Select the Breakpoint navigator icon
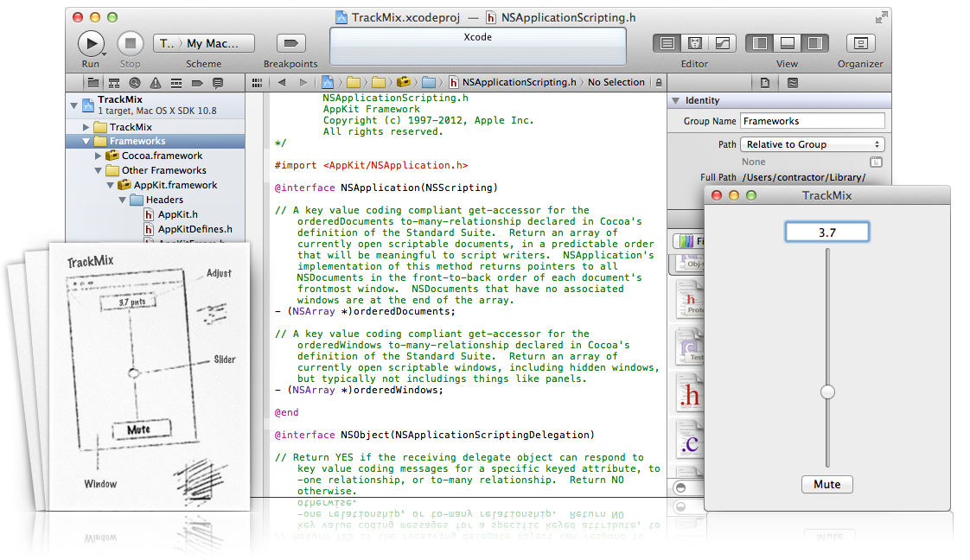Screen dimensions: 970x560 click(x=197, y=83)
